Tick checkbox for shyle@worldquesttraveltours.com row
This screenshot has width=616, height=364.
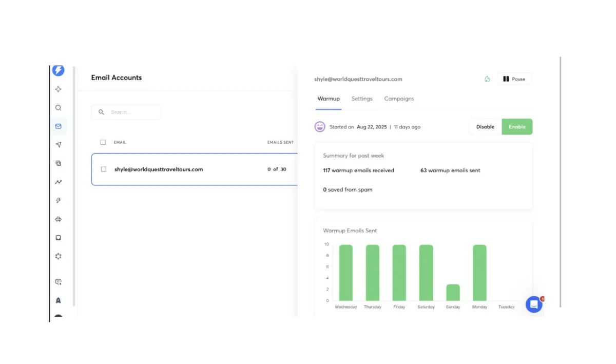coord(104,169)
